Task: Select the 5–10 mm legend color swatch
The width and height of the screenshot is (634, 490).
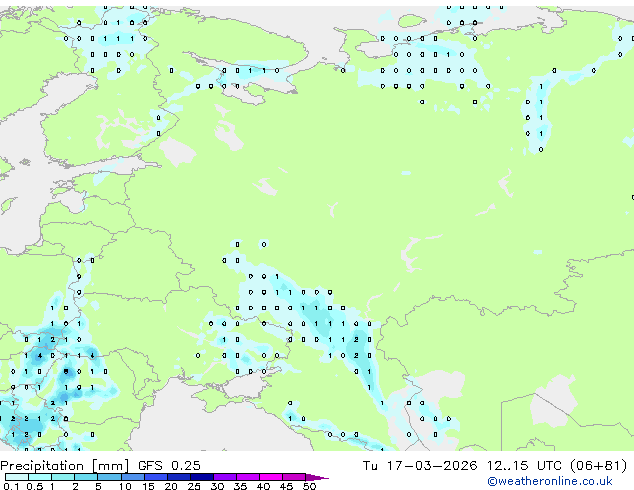Action: click(109, 477)
